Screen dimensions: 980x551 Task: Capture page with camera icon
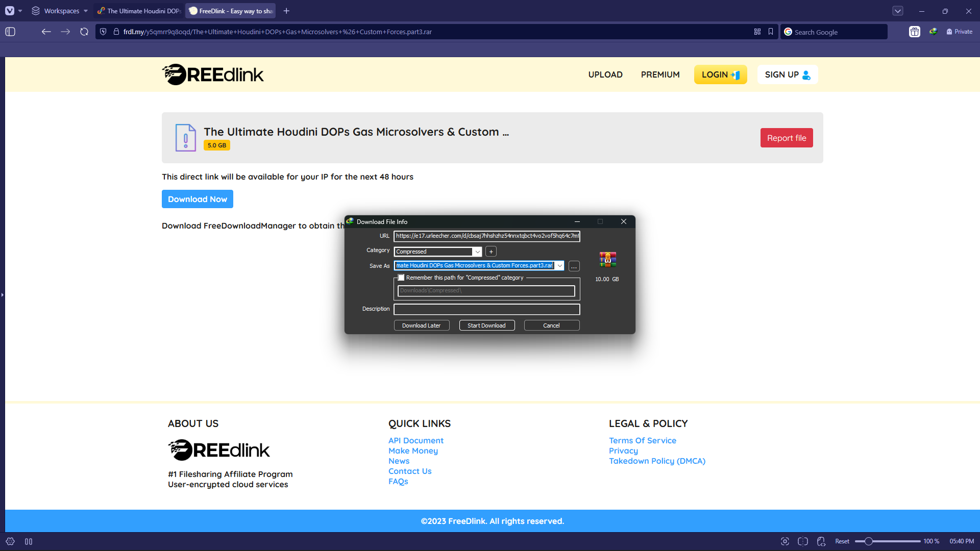785,541
